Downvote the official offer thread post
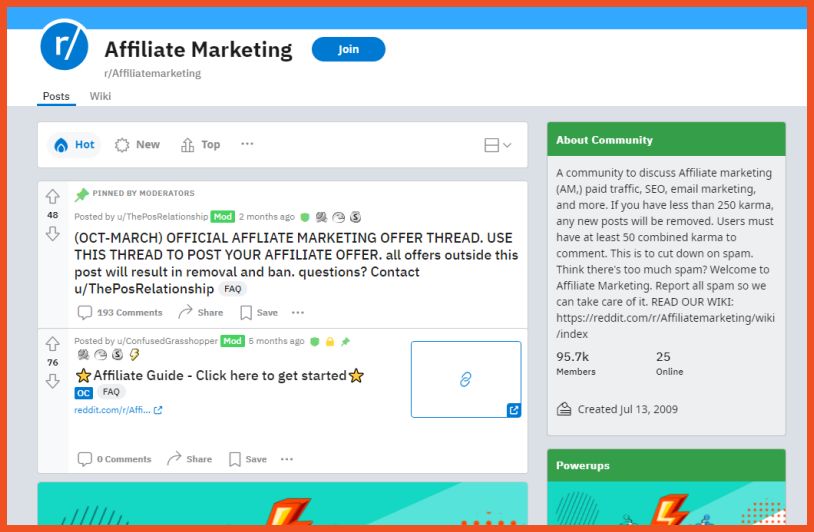The width and height of the screenshot is (814, 532). pyautogui.click(x=52, y=234)
